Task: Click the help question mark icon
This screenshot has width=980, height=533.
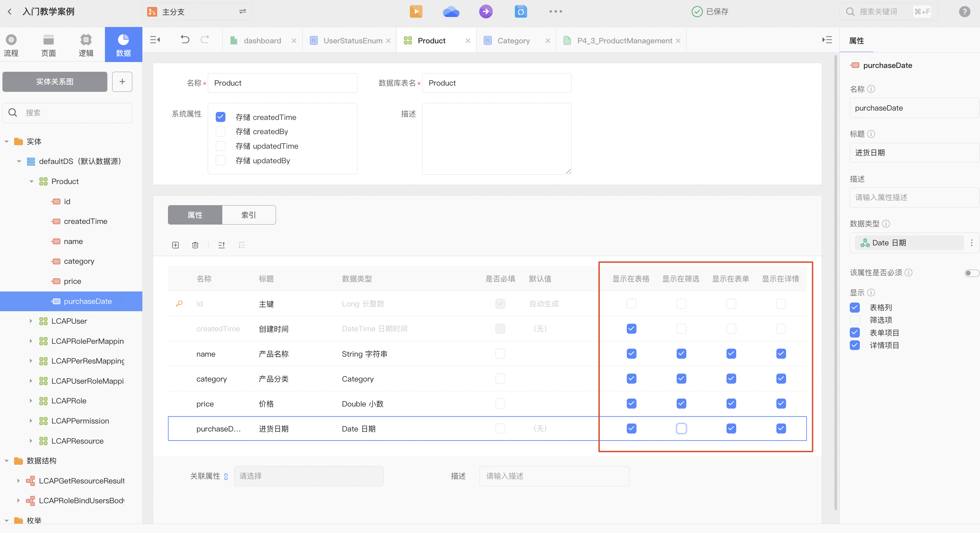Action: click(964, 11)
